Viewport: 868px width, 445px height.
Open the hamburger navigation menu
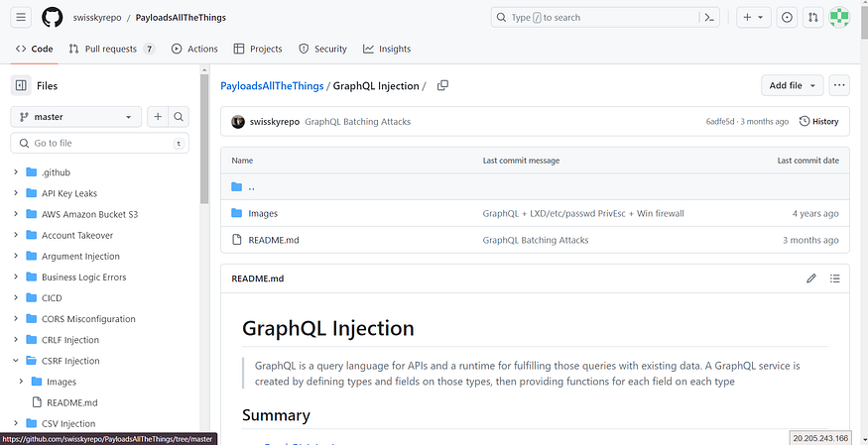pyautogui.click(x=22, y=17)
